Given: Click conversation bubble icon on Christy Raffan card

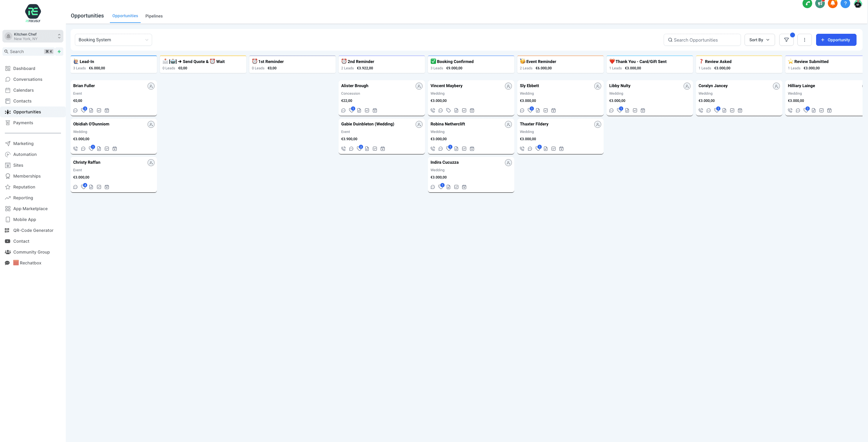Looking at the screenshot, I should (x=75, y=187).
